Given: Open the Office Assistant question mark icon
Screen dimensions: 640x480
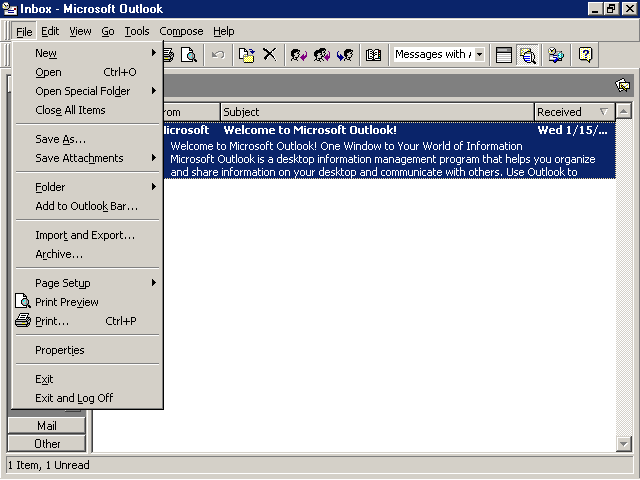Looking at the screenshot, I should [585, 55].
